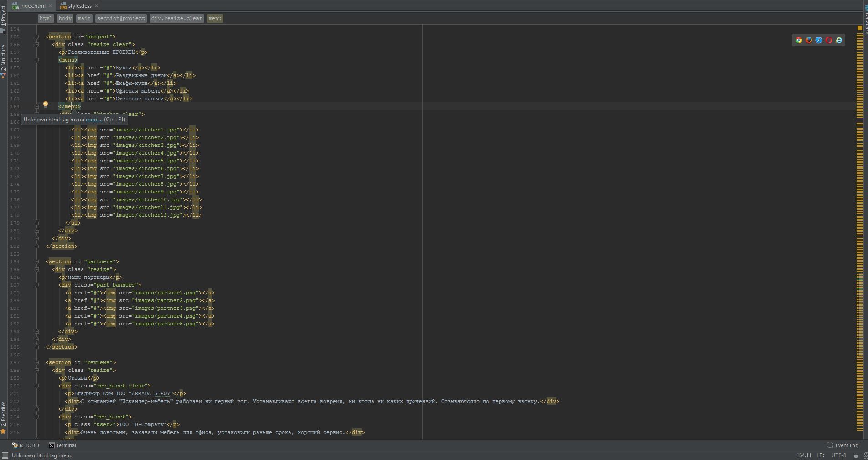868x460 pixels.
Task: Collapse div resize fold at line 185
Action: tap(36, 269)
